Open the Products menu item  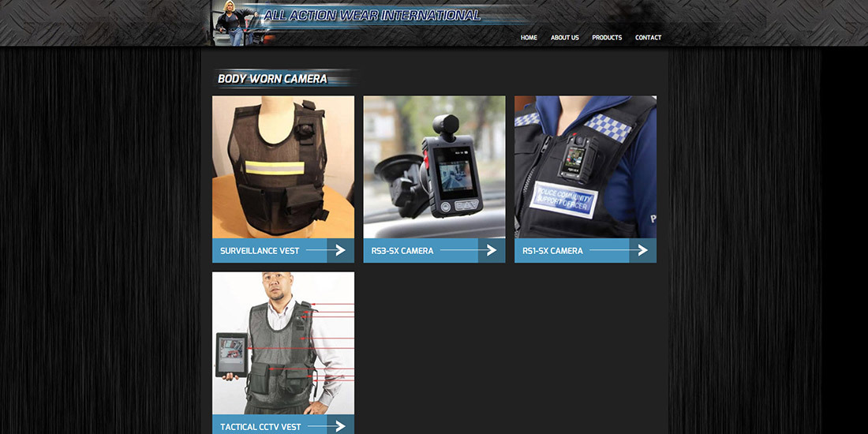[x=607, y=38]
